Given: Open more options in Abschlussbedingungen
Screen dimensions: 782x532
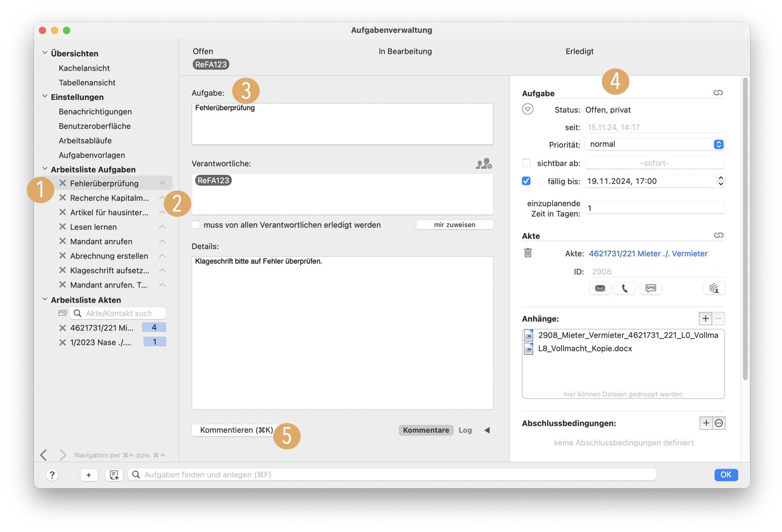Looking at the screenshot, I should (x=719, y=423).
